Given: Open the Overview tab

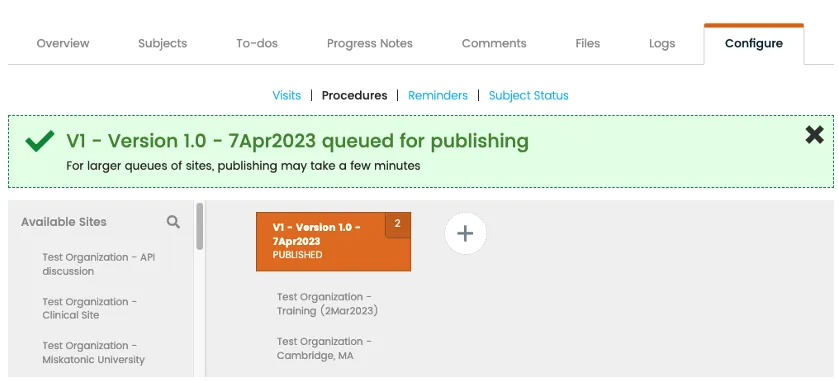Looking at the screenshot, I should [x=63, y=43].
